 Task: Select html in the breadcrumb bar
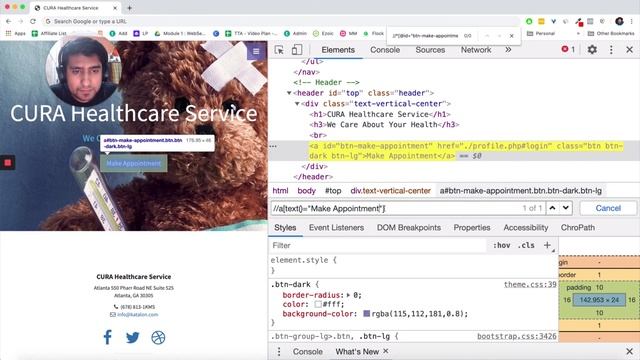[280, 191]
